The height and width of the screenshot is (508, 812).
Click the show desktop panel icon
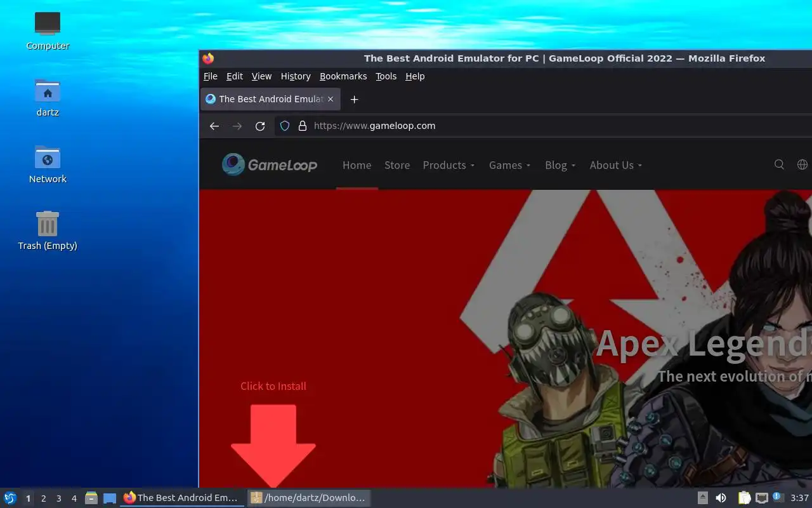[110, 498]
